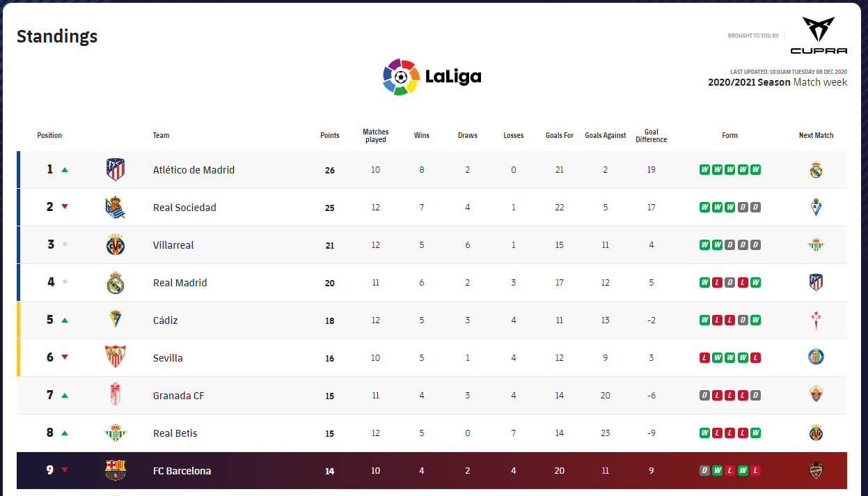Click Atlético's first green W form badge

point(704,170)
